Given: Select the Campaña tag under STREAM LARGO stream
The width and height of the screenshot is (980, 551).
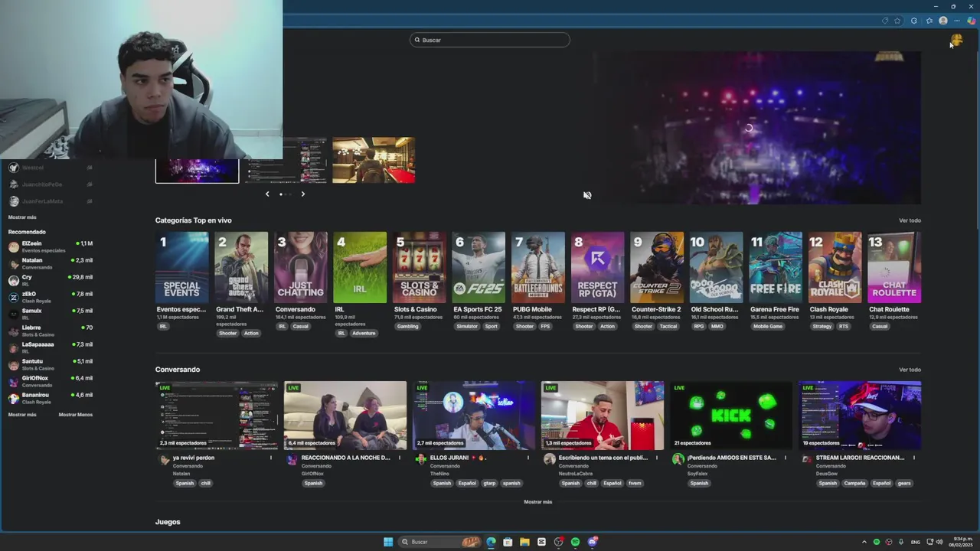Looking at the screenshot, I should coord(854,483).
